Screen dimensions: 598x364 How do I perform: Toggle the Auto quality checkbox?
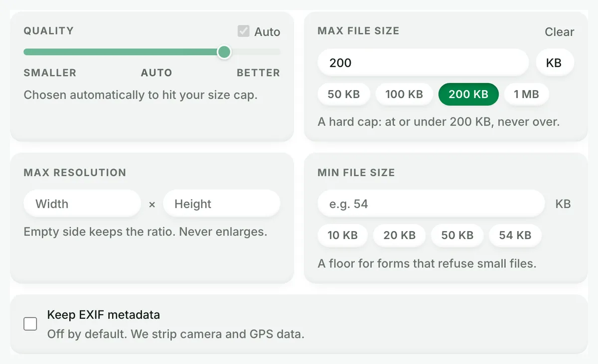click(243, 31)
